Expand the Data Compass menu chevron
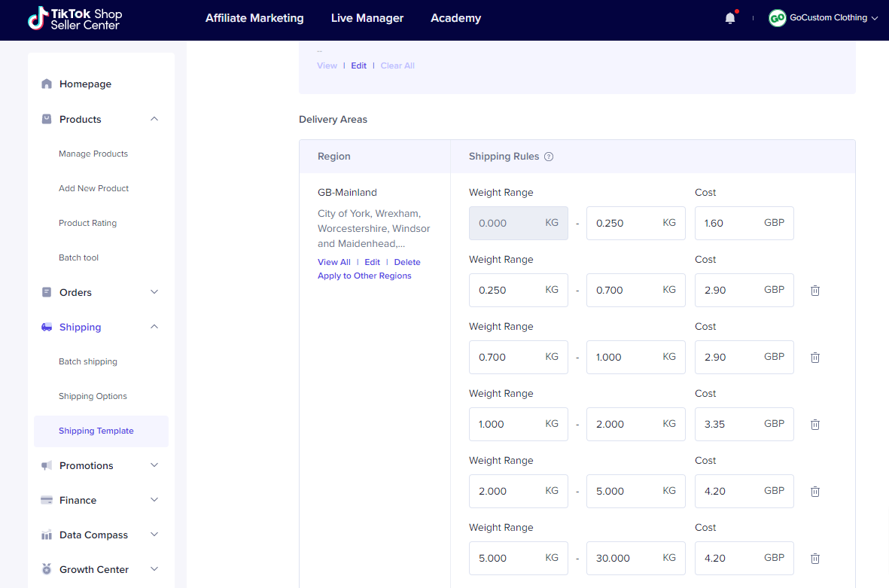This screenshot has width=889, height=588. pyautogui.click(x=154, y=535)
